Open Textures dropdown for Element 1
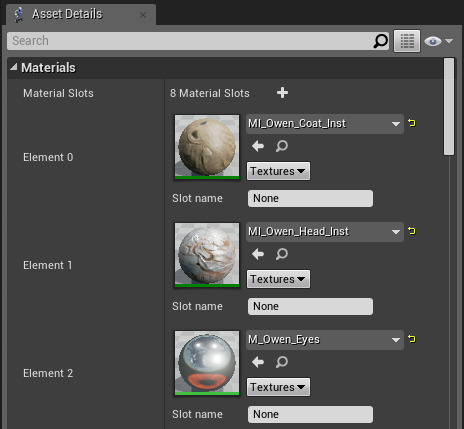The height and width of the screenshot is (429, 464). tap(278, 279)
